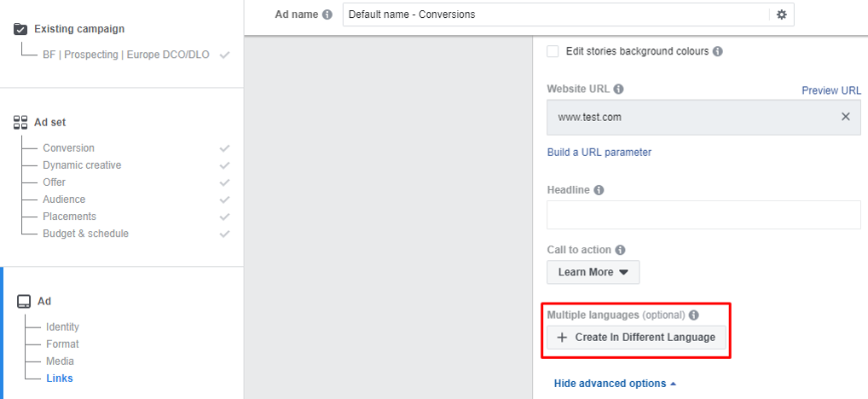This screenshot has width=868, height=399.
Task: Clear the www.test.com URL with the X
Action: point(846,117)
